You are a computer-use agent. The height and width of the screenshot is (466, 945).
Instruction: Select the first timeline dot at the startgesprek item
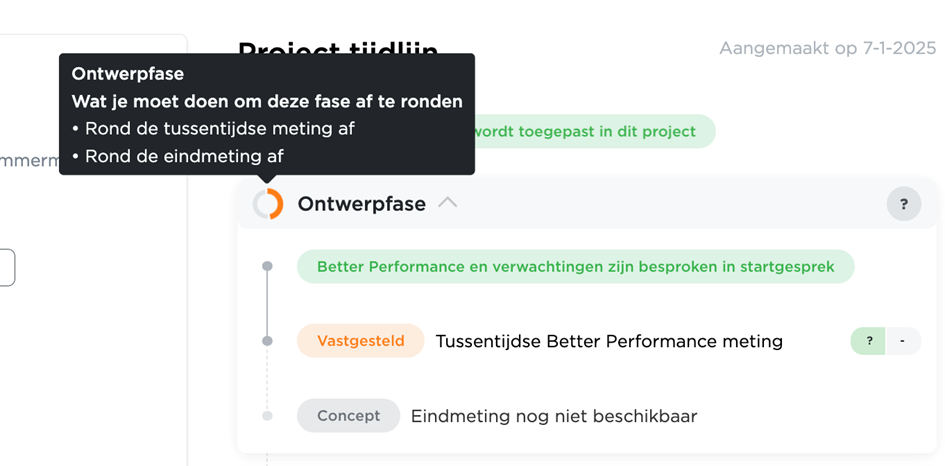click(x=268, y=266)
